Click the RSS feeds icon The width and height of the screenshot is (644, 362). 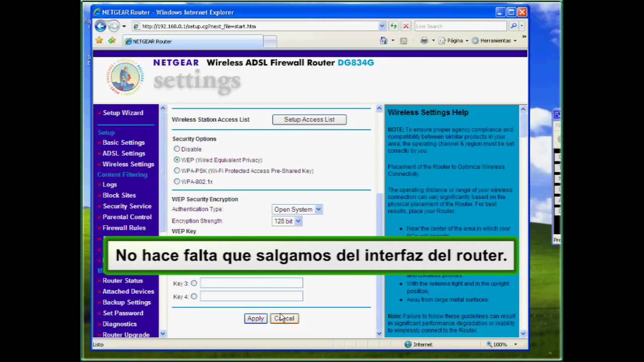tap(403, 41)
